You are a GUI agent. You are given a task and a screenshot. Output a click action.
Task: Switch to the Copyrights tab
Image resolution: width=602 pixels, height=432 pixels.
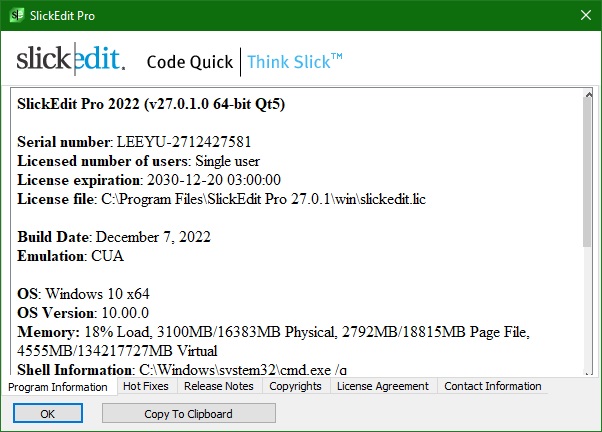pyautogui.click(x=295, y=386)
